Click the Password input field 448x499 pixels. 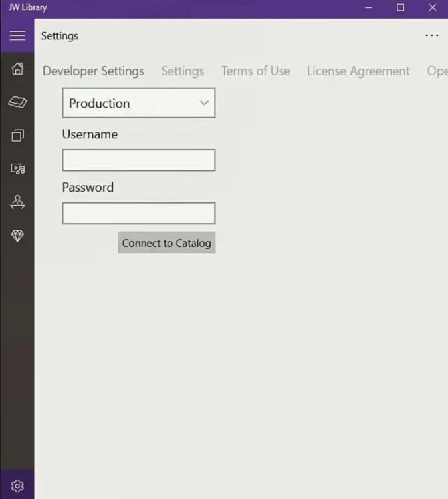click(138, 214)
